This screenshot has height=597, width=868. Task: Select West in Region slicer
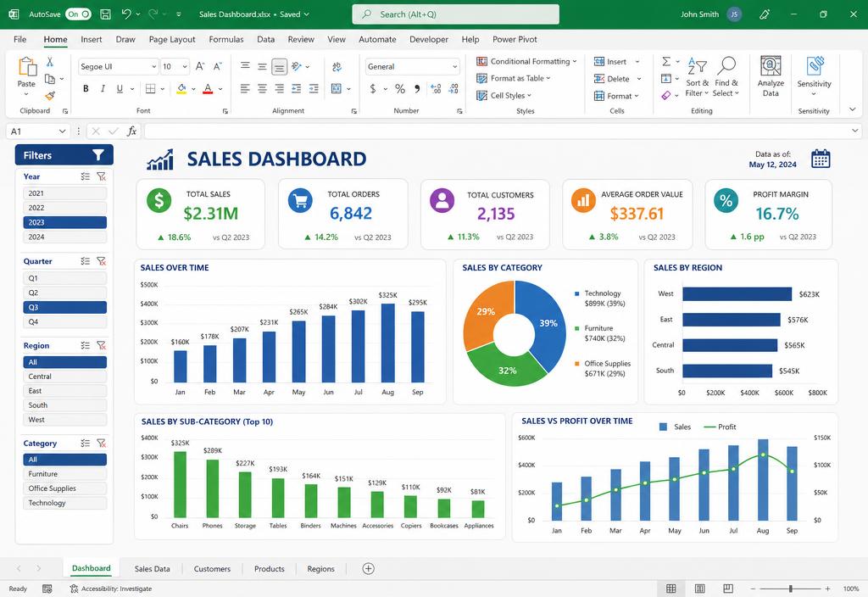click(x=64, y=420)
